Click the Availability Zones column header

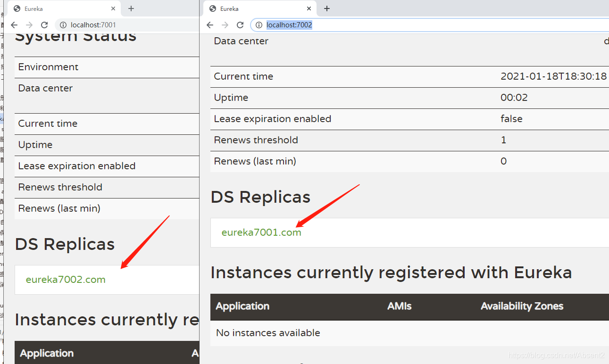[522, 306]
